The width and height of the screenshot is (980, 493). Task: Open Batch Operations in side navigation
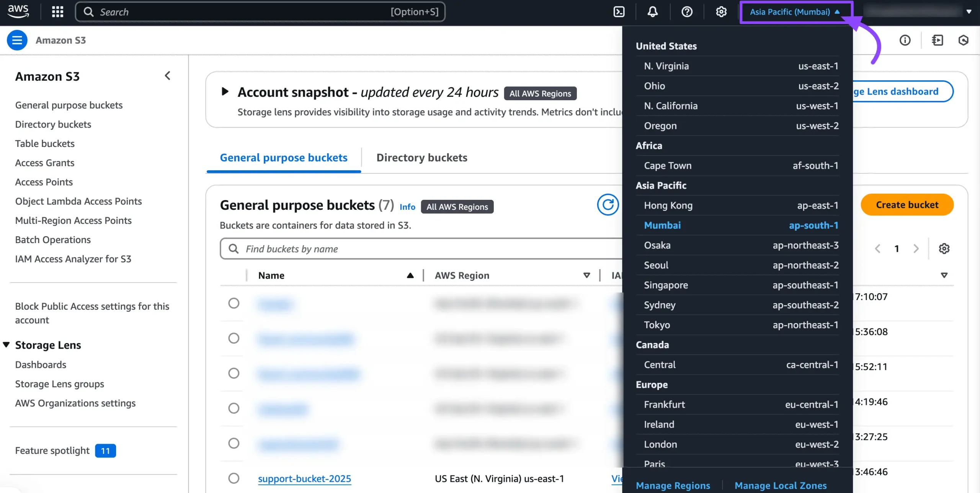53,240
